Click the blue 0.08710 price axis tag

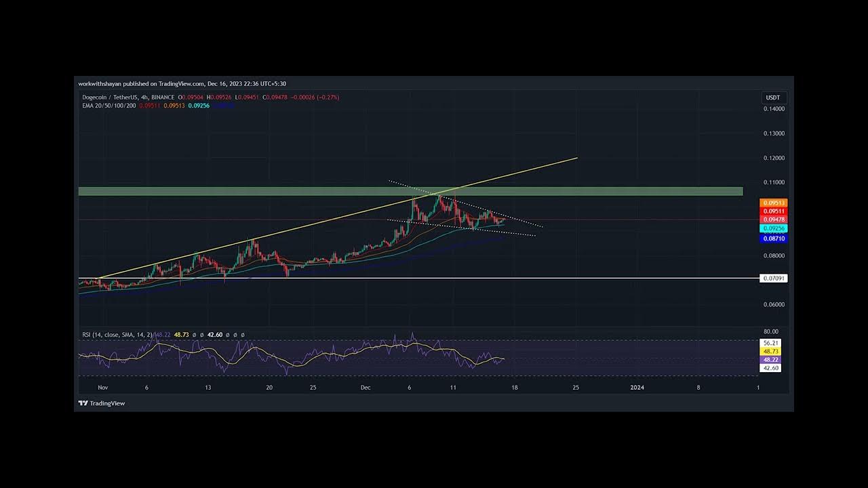click(x=774, y=239)
